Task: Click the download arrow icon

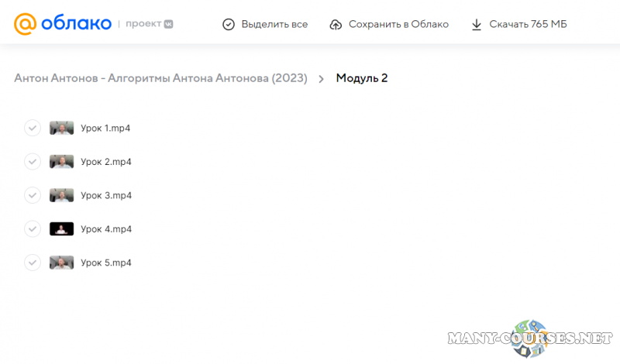Action: pos(477,25)
